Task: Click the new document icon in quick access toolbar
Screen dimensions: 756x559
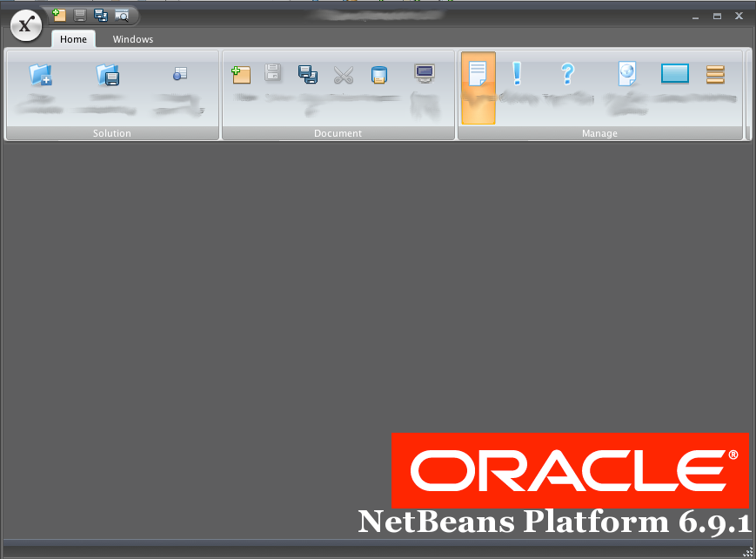Action: tap(59, 15)
